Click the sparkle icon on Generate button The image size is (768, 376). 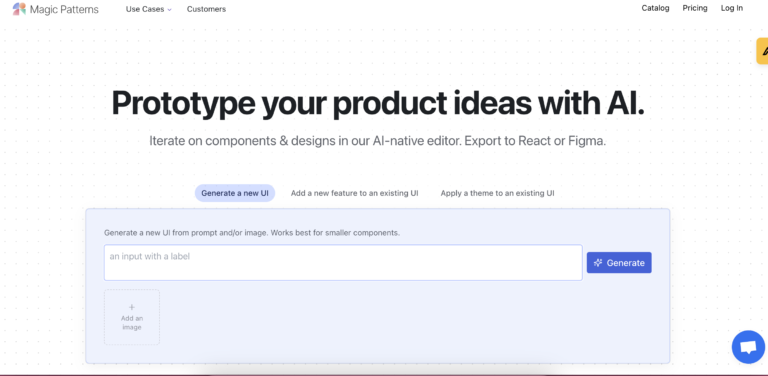pos(598,263)
